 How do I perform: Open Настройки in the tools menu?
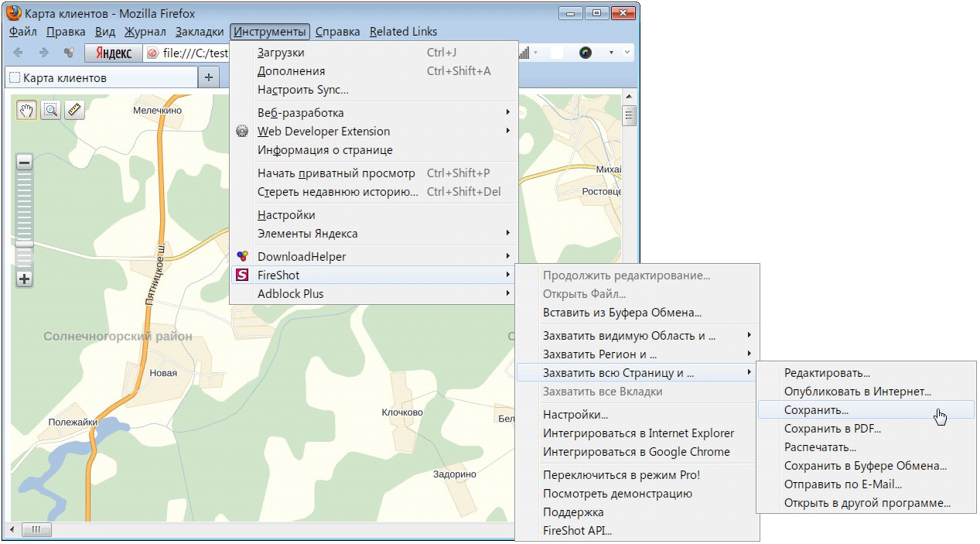point(374,215)
